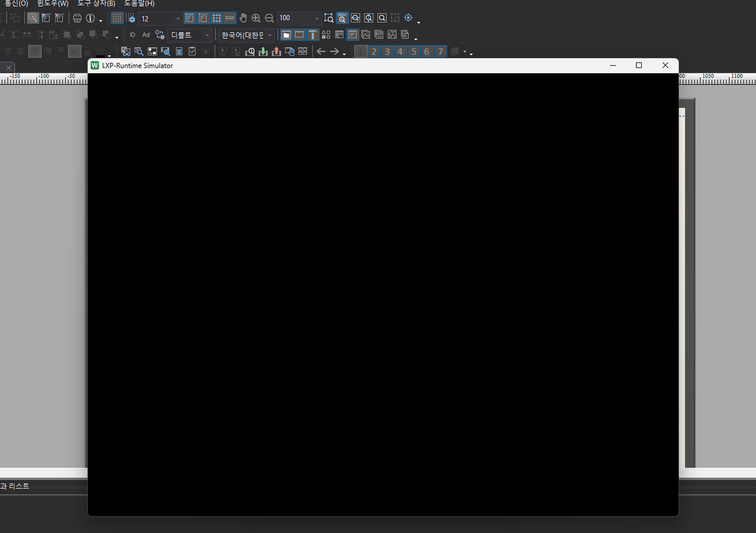This screenshot has width=756, height=533.
Task: Click the green W icon in simulator title bar
Action: click(95, 65)
